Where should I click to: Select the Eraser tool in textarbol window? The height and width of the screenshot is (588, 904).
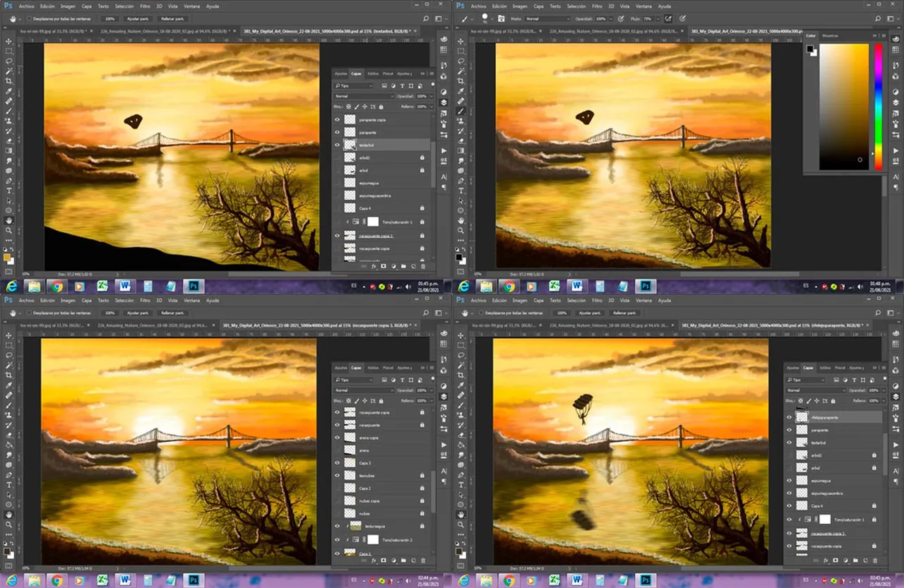coord(9,141)
